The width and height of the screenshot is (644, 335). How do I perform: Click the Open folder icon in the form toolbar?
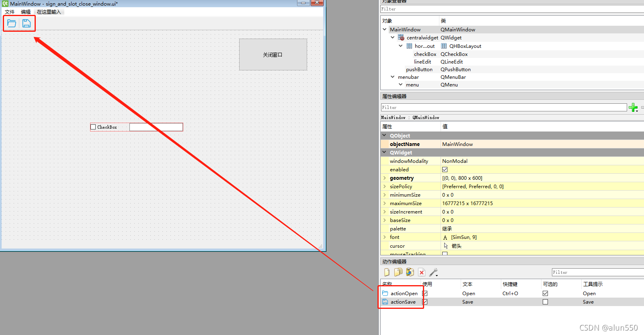(12, 23)
